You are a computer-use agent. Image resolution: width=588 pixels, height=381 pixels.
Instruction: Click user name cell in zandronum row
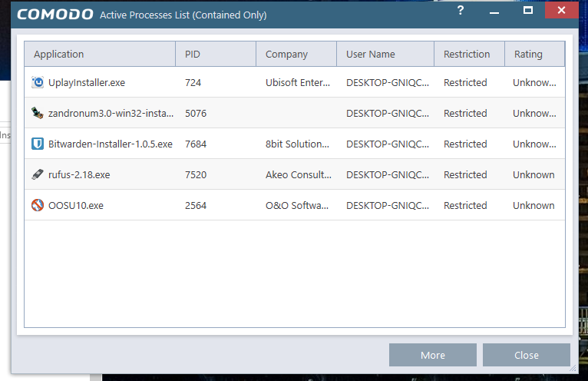point(388,114)
